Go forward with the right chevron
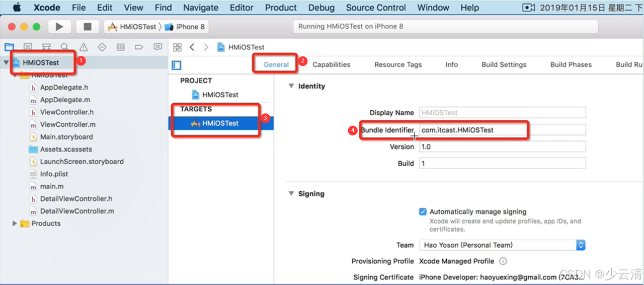Viewport: 644px width, 285px height. pos(206,47)
